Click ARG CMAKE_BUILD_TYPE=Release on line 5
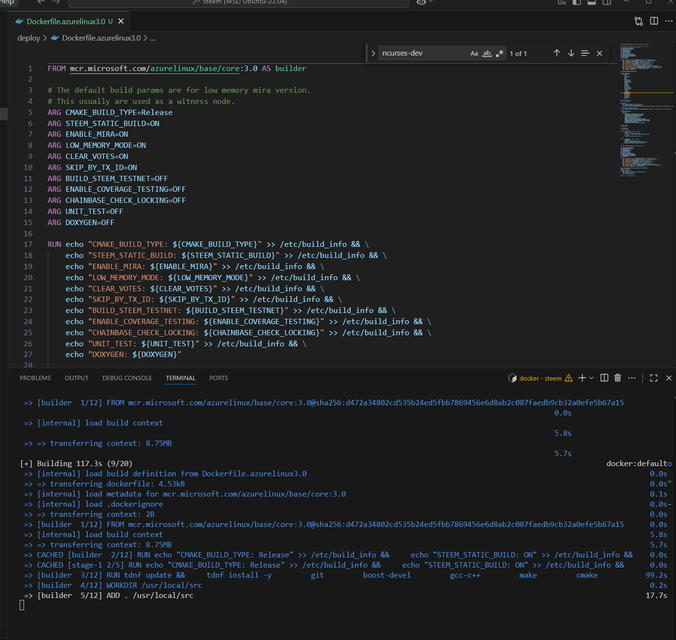Screen dimensions: 676x640 pyautogui.click(x=110, y=112)
